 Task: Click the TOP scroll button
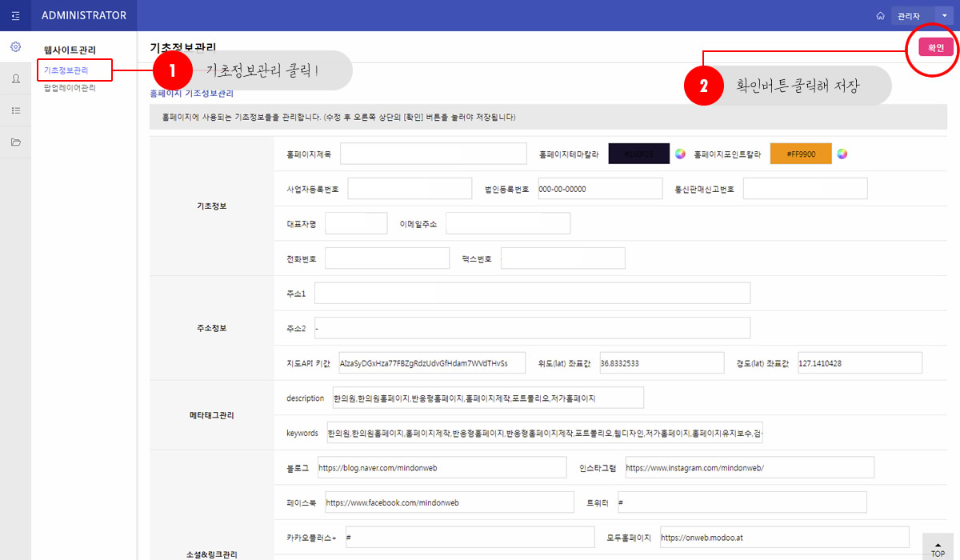click(x=938, y=547)
